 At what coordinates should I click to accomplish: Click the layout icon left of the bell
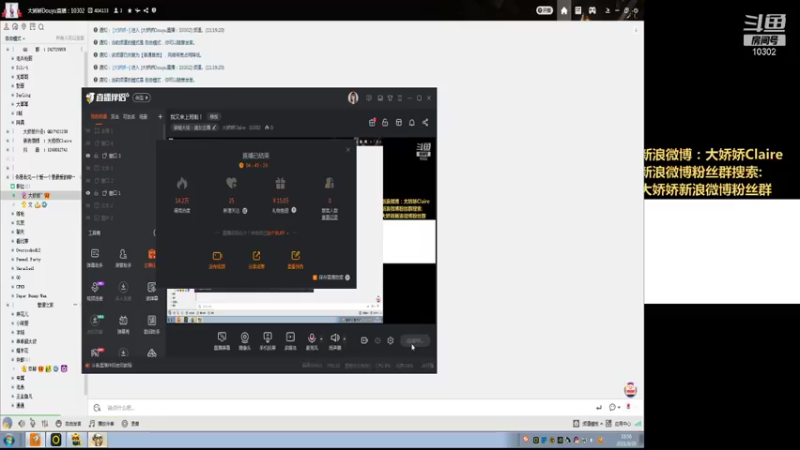[398, 122]
